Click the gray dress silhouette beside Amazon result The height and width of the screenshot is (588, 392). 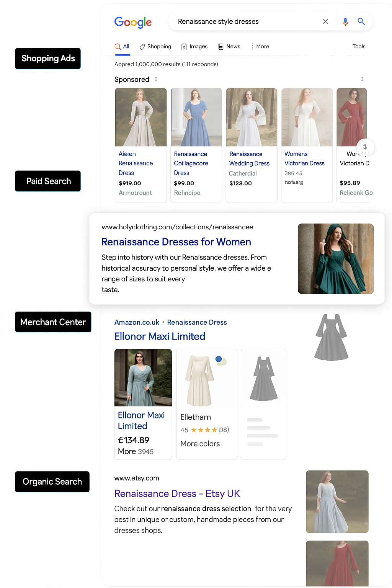click(332, 337)
